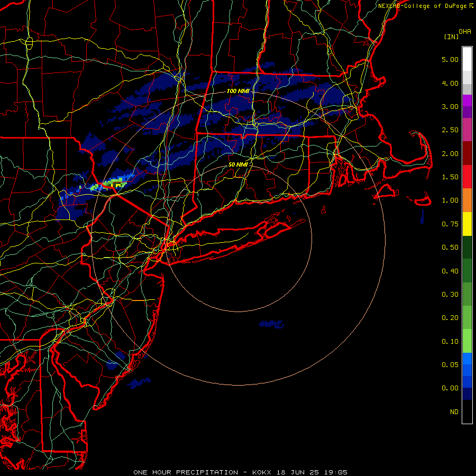Click the 2.50 legend value
The height and width of the screenshot is (476, 476).
(x=450, y=130)
